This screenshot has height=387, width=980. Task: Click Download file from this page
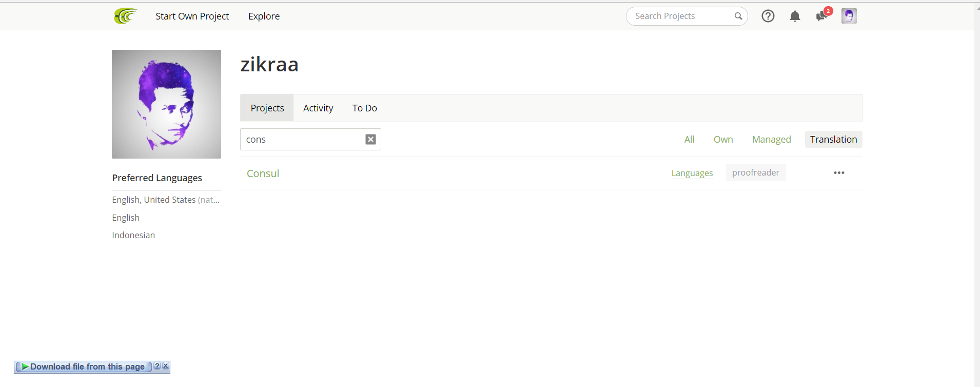84,366
